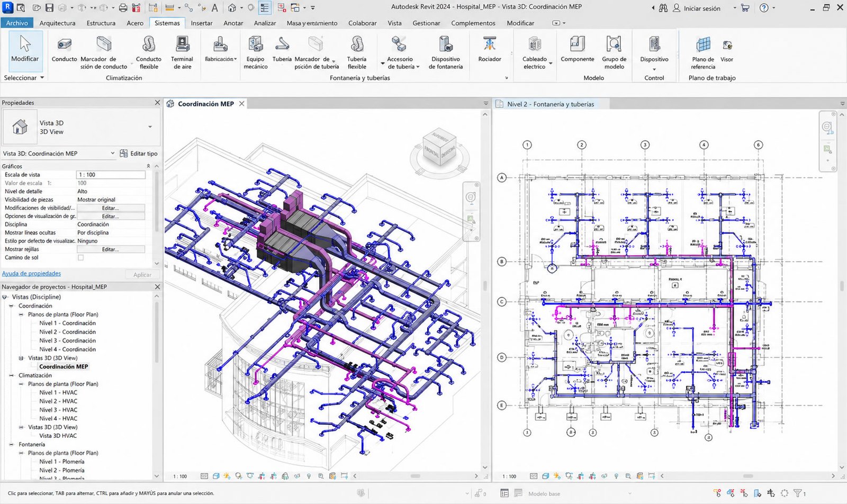Open the Insertar ribbon tab
Viewport: 847px width, 504px height.
coord(202,23)
